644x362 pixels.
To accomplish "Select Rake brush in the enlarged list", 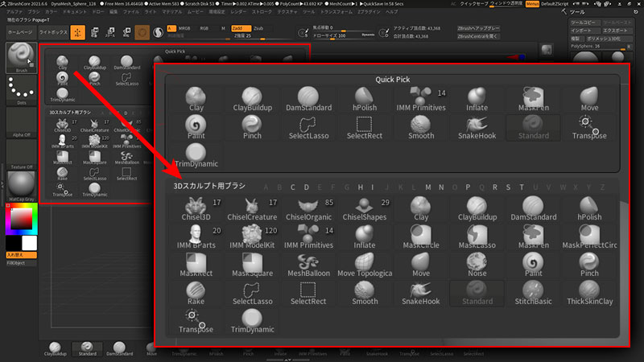I will [x=196, y=294].
